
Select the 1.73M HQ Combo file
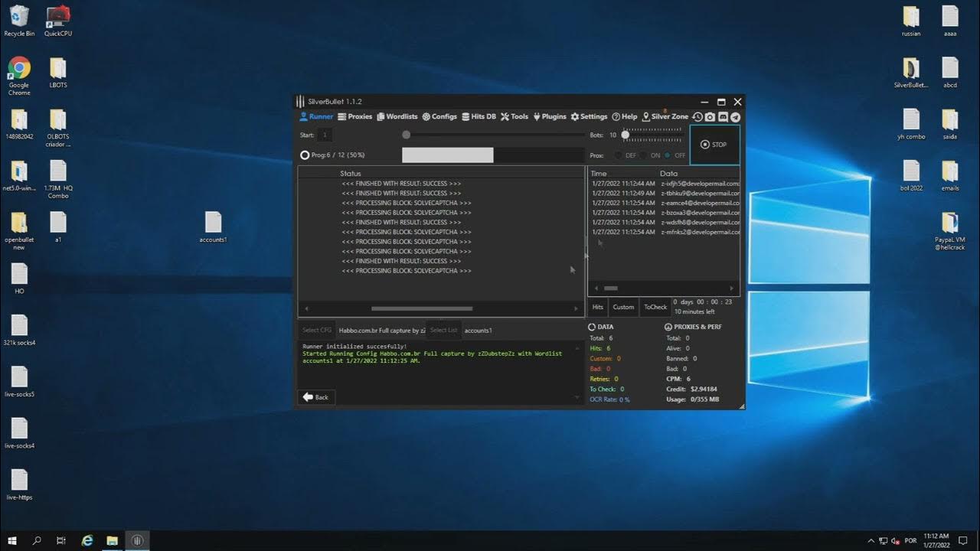coord(58,180)
